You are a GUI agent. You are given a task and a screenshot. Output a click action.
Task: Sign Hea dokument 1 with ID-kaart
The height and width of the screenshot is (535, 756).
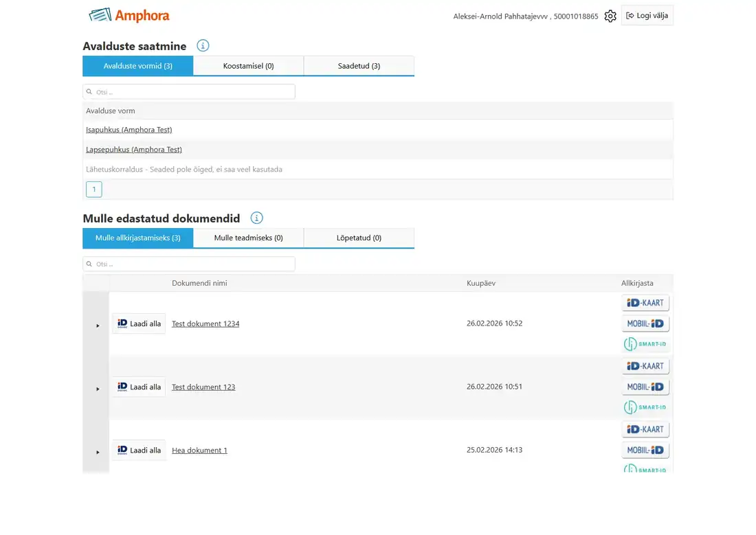click(645, 429)
